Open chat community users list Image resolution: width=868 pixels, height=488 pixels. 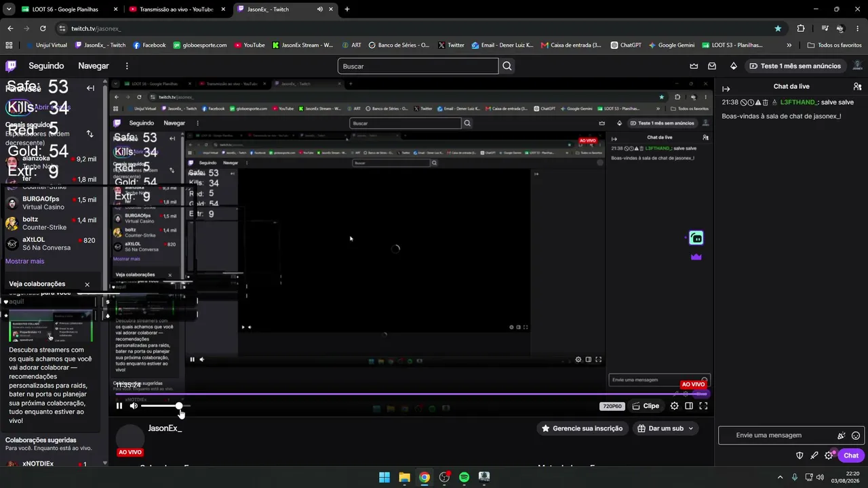[x=857, y=87]
